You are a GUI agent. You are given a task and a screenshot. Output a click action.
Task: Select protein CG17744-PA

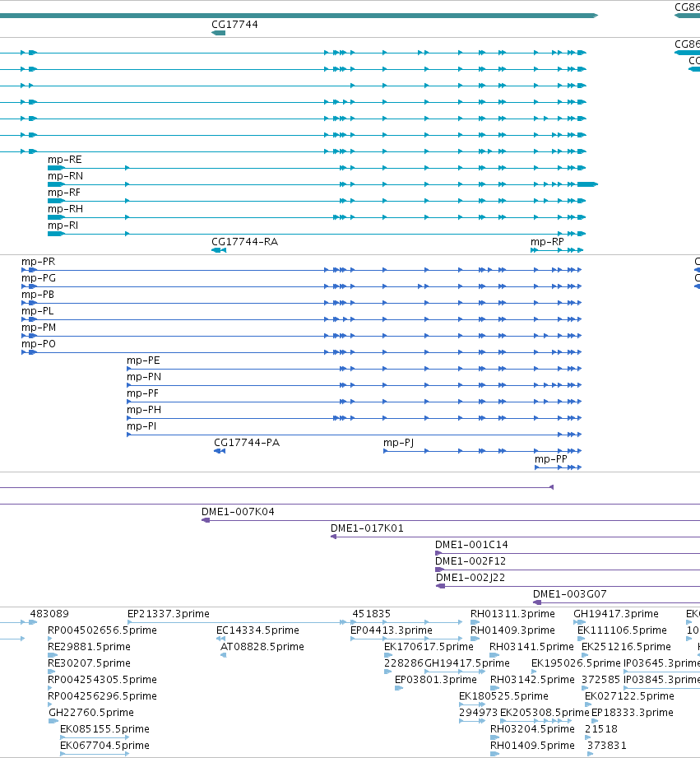[x=220, y=450]
